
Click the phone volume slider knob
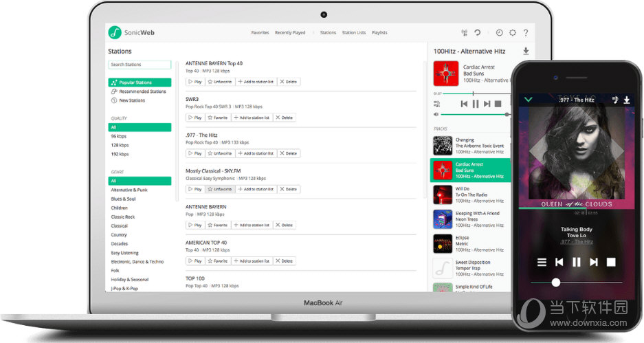click(556, 283)
